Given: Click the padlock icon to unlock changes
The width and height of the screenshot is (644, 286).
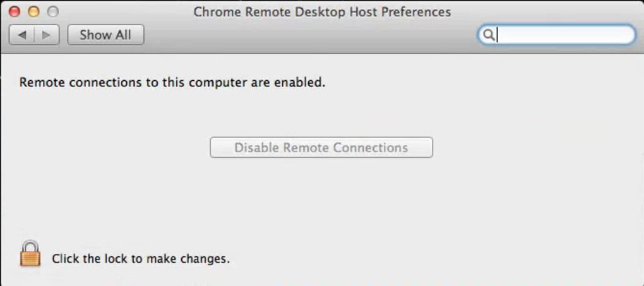Looking at the screenshot, I should coord(30,254).
